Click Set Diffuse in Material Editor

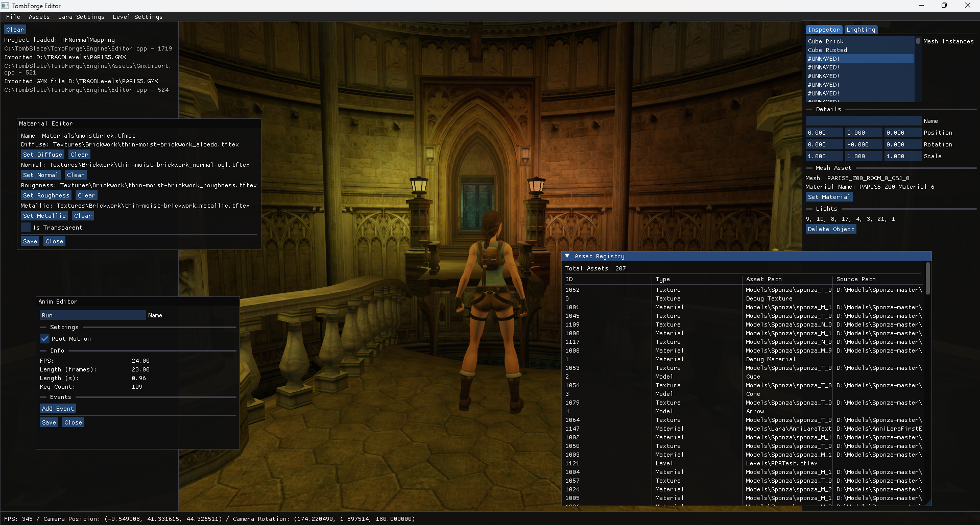coord(42,155)
